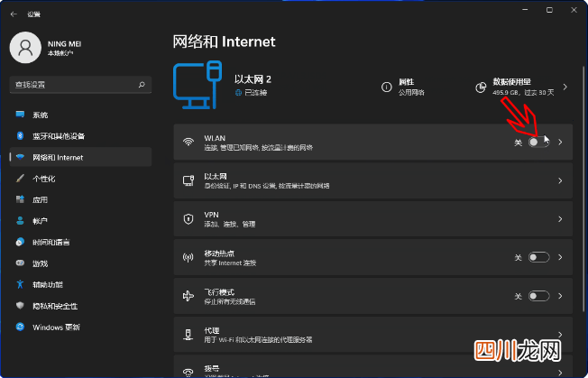Click the VPN shield icon
This screenshot has height=378, width=588.
(x=188, y=219)
